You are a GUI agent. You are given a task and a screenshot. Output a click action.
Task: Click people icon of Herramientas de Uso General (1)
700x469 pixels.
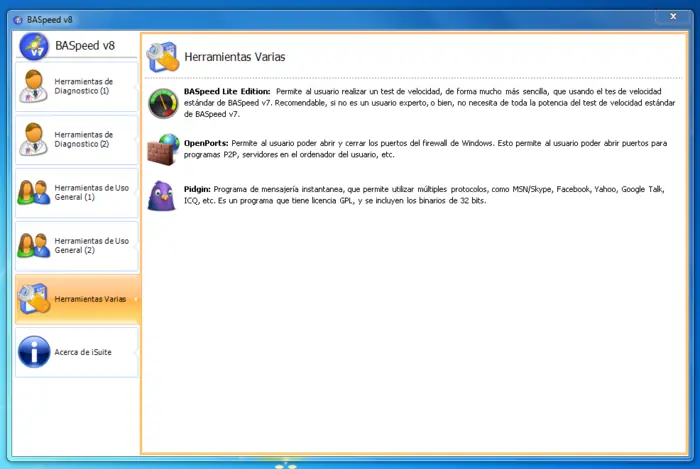33,192
